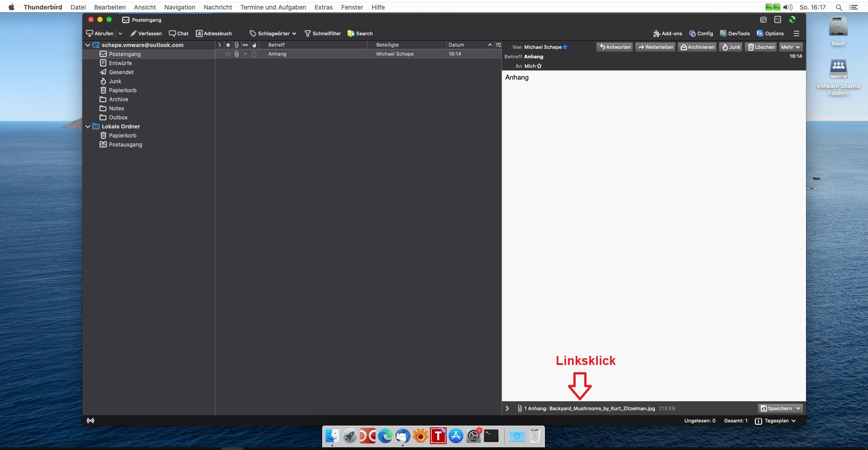Open the Thunderbird hamburger app menu
The width and height of the screenshot is (868, 450).
[x=796, y=33]
